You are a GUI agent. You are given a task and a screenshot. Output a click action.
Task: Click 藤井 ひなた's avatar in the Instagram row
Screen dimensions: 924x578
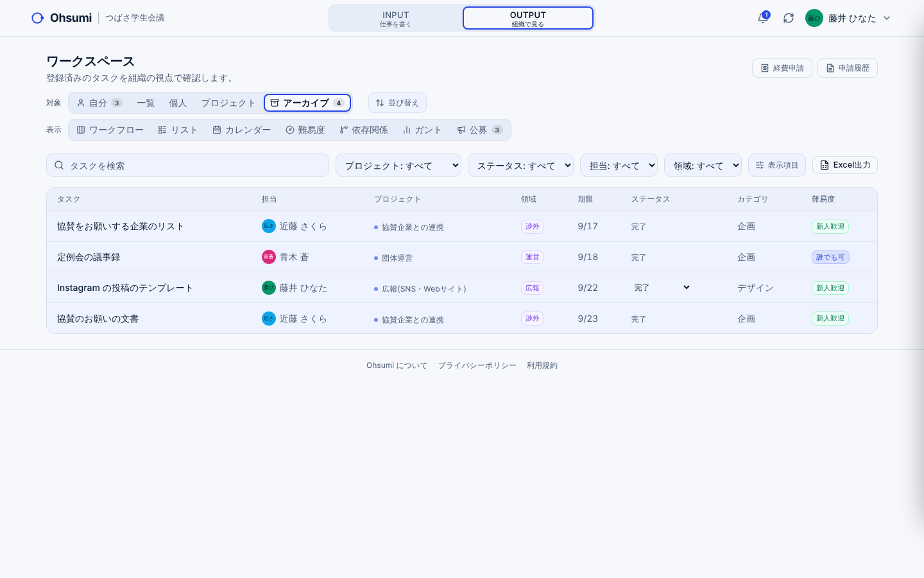coord(269,288)
